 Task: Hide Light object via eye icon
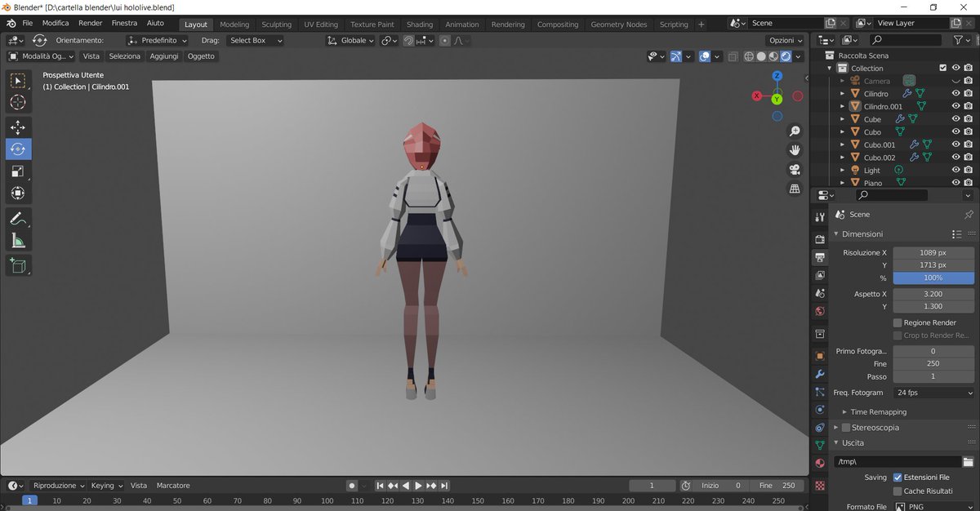955,170
